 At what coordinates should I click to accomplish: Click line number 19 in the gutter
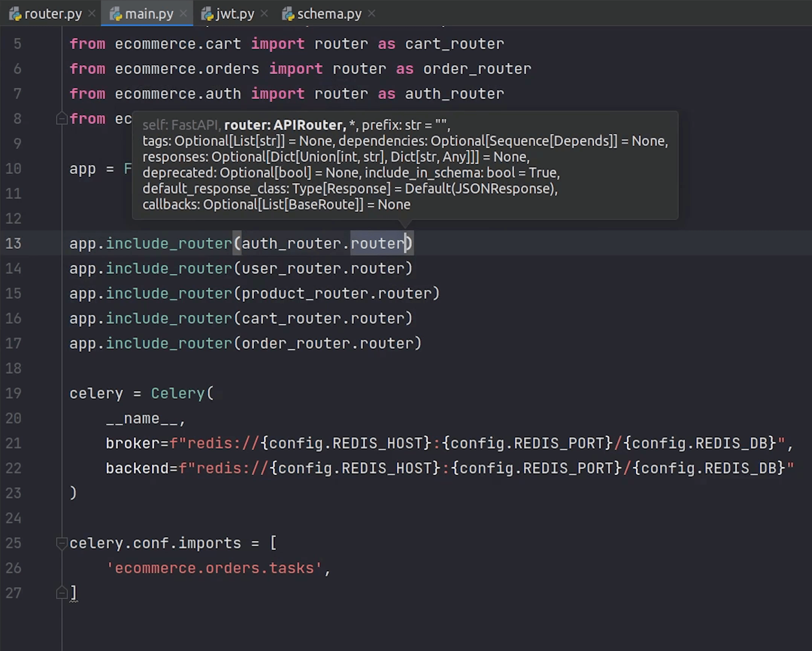14,393
